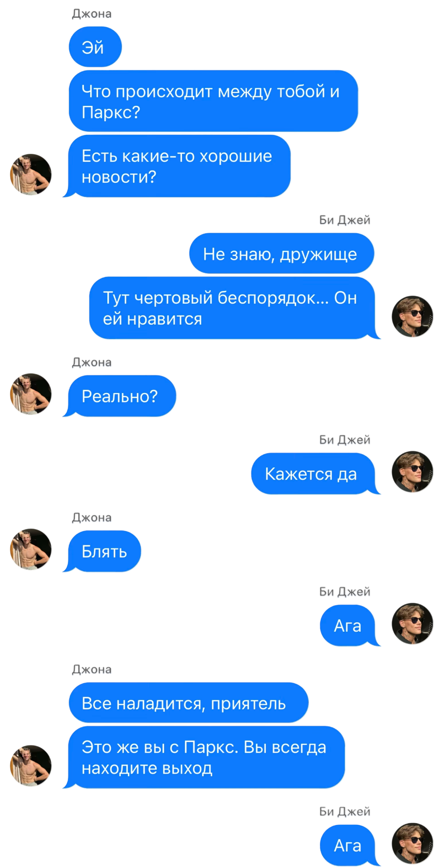
Task: Open Джона's avatar next to 'Блять'
Action: click(x=31, y=549)
